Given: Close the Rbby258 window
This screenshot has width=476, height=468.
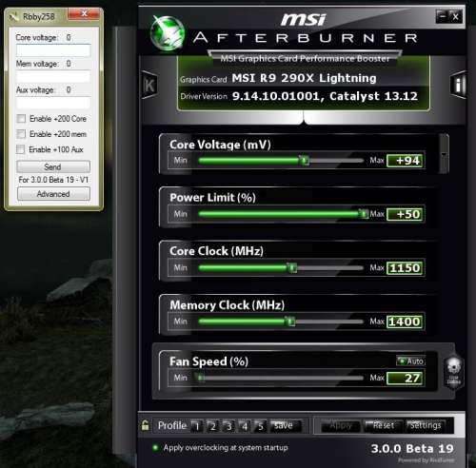Looking at the screenshot, I should click(x=84, y=13).
